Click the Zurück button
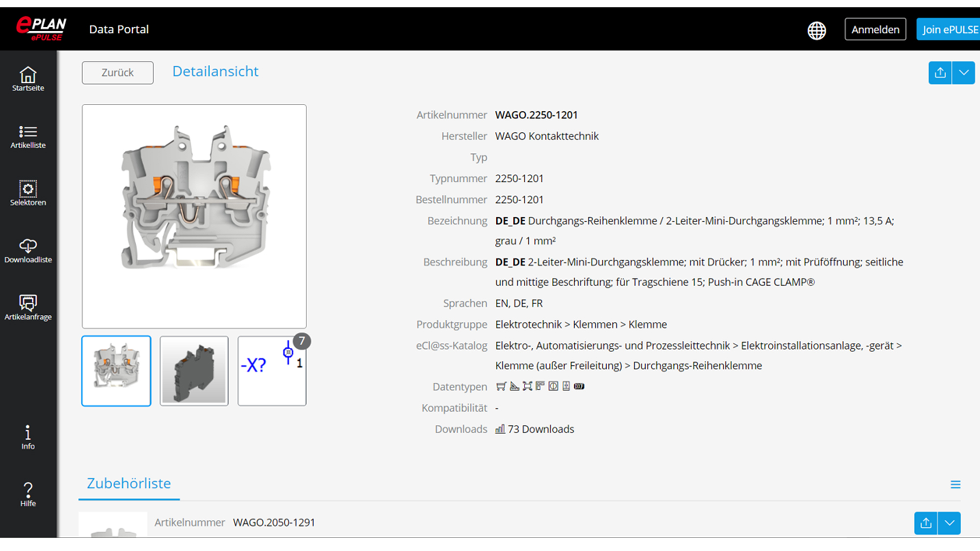Screen dimensions: 980x551 118,72
